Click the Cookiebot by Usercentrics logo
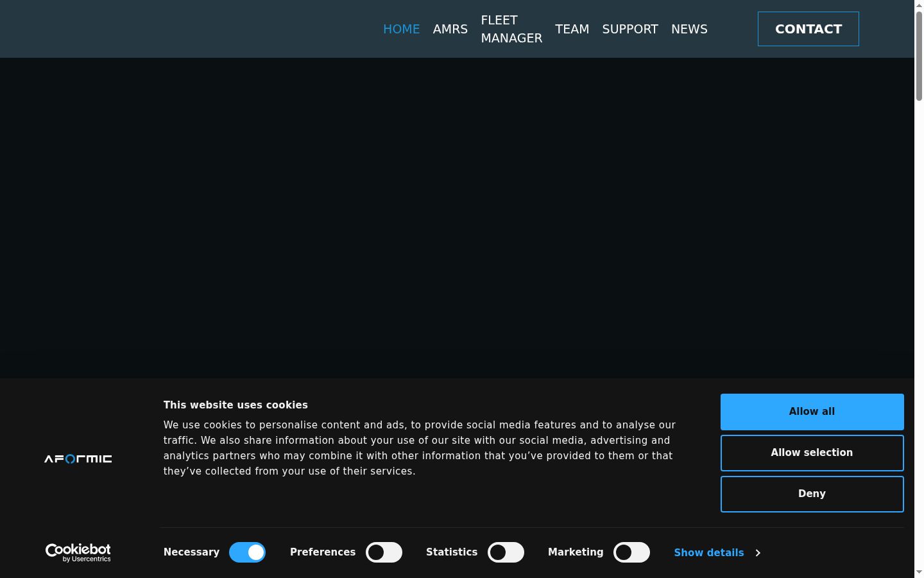The height and width of the screenshot is (578, 924). [78, 552]
